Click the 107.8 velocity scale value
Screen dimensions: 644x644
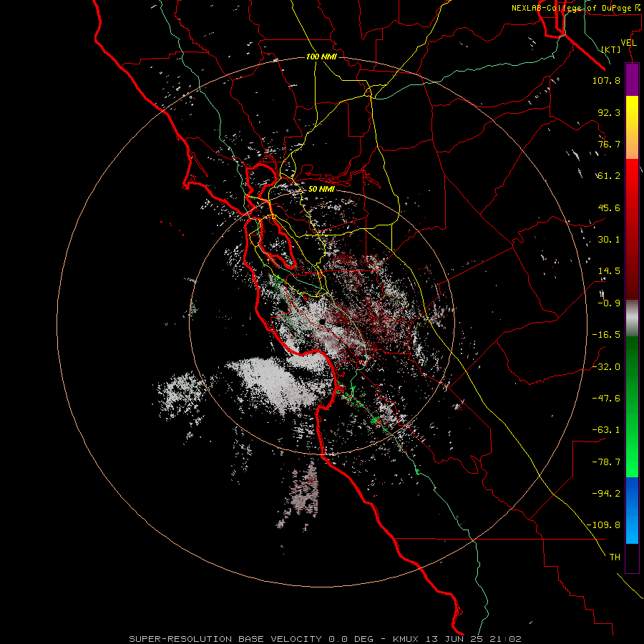(x=606, y=80)
